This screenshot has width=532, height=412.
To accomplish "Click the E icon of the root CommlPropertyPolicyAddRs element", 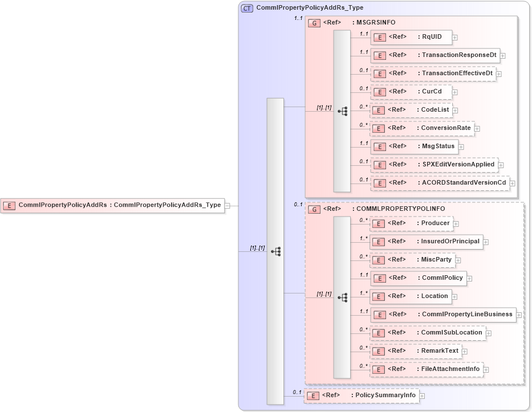I will (x=9, y=205).
